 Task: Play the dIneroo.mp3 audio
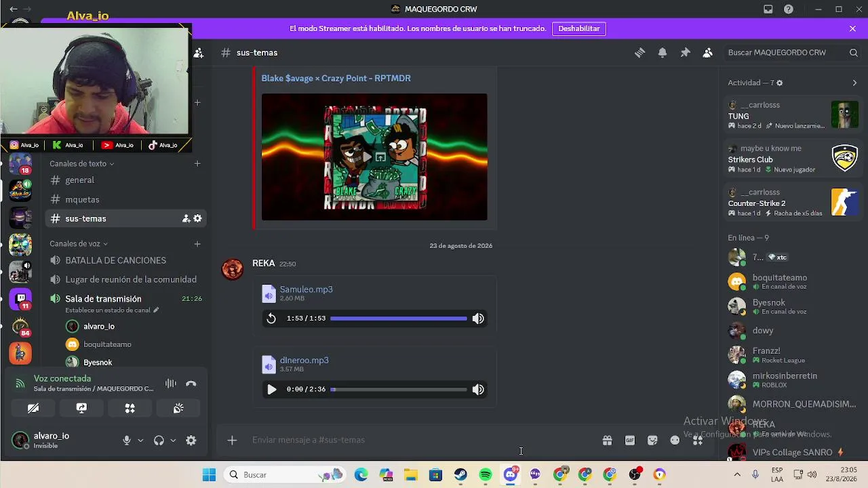tap(271, 390)
